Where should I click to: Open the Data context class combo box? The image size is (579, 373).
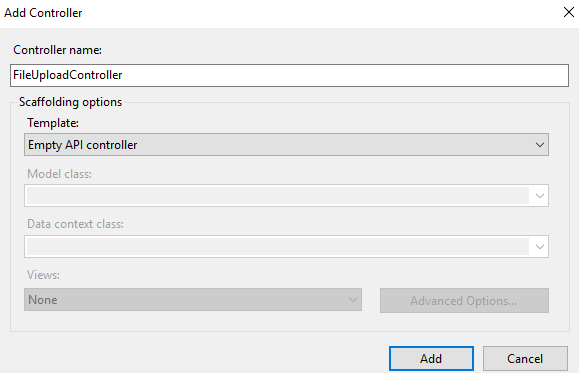click(x=287, y=247)
